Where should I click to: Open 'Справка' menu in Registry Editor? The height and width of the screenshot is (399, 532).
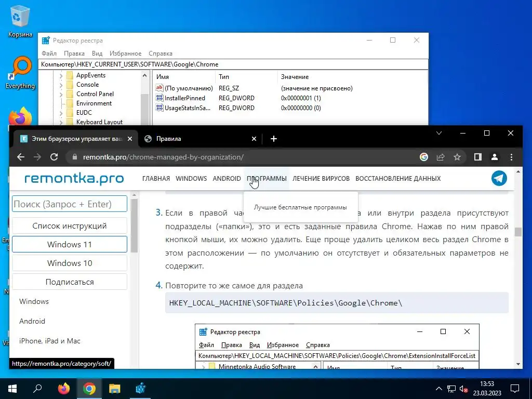(x=161, y=54)
